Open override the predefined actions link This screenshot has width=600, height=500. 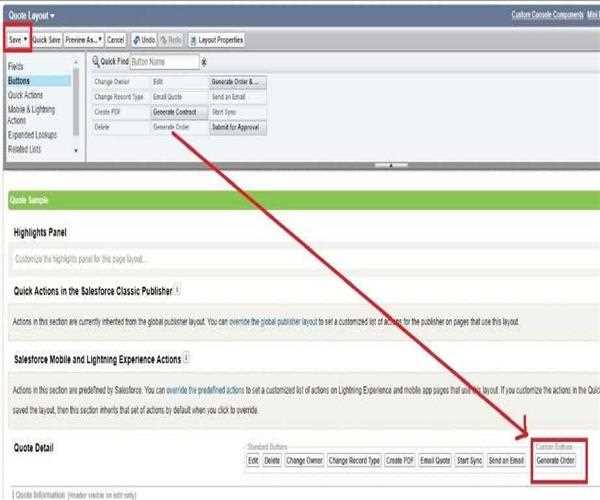point(205,390)
